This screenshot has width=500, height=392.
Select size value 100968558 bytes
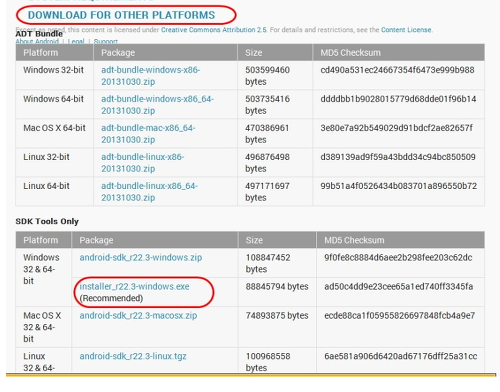[x=268, y=362]
